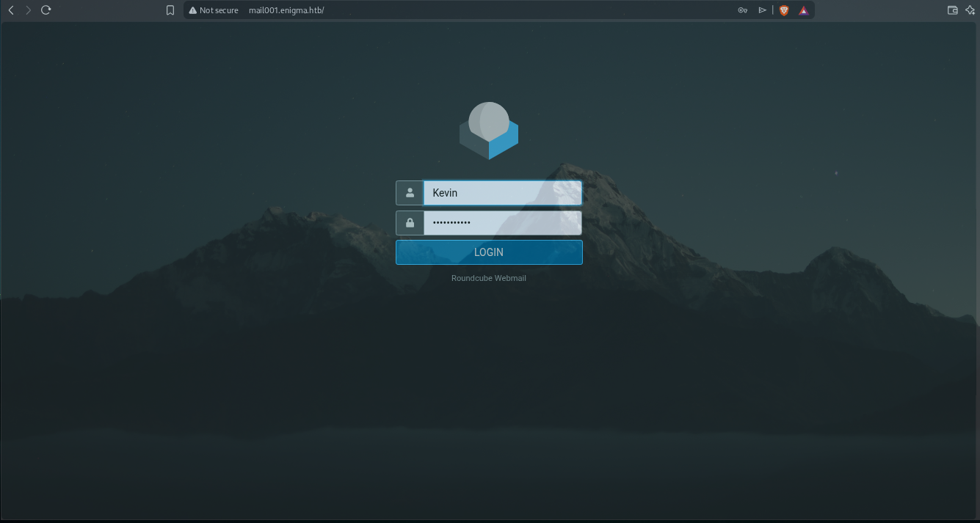Click the share/send icon in address bar
The height and width of the screenshot is (523, 980).
click(762, 10)
